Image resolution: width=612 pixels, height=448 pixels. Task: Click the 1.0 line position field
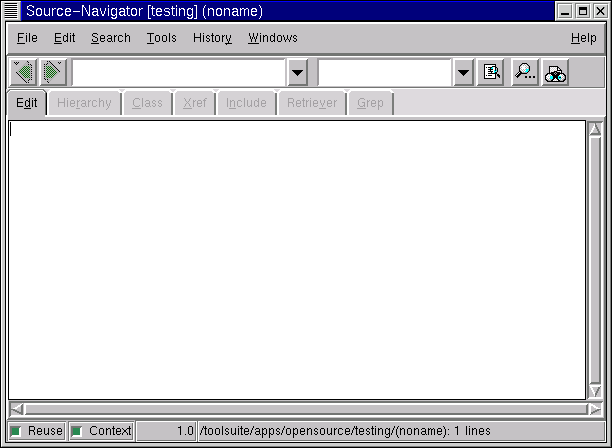click(x=165, y=431)
